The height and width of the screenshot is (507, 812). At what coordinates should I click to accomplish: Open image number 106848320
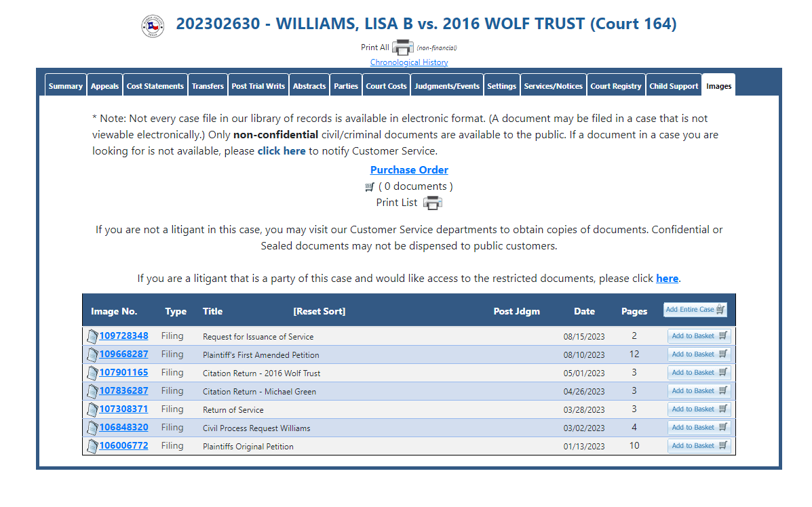(123, 427)
